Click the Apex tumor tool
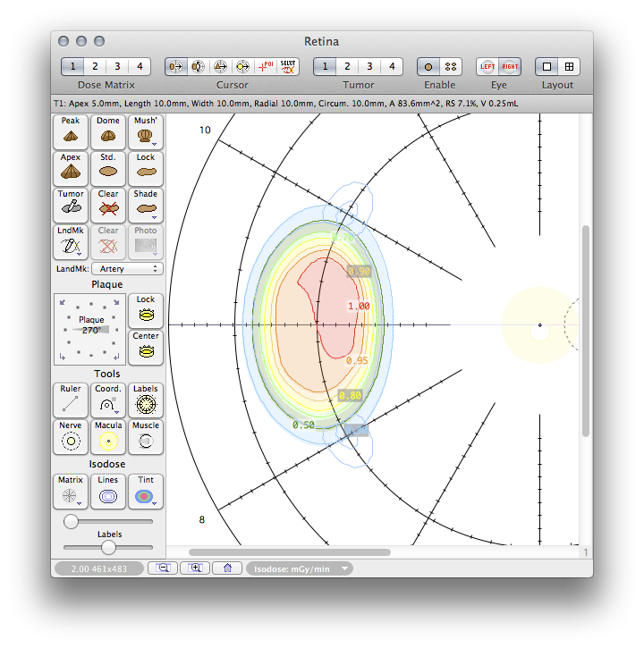644x648 pixels. coord(71,169)
